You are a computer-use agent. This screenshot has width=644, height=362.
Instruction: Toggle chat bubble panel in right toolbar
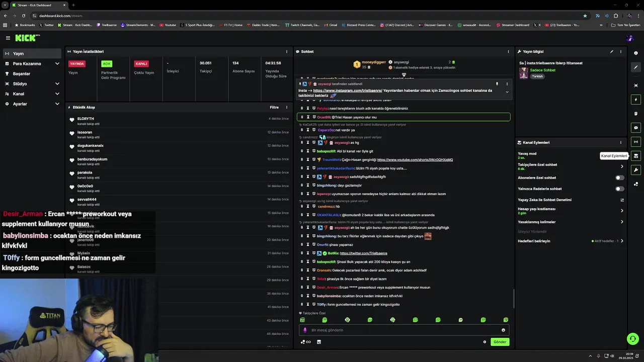[636, 128]
